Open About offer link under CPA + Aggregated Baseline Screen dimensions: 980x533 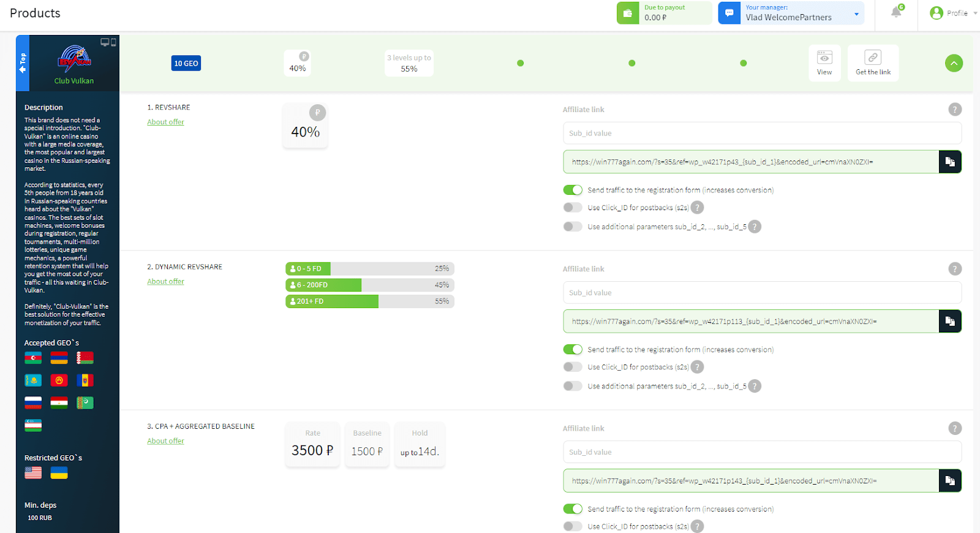tap(165, 440)
